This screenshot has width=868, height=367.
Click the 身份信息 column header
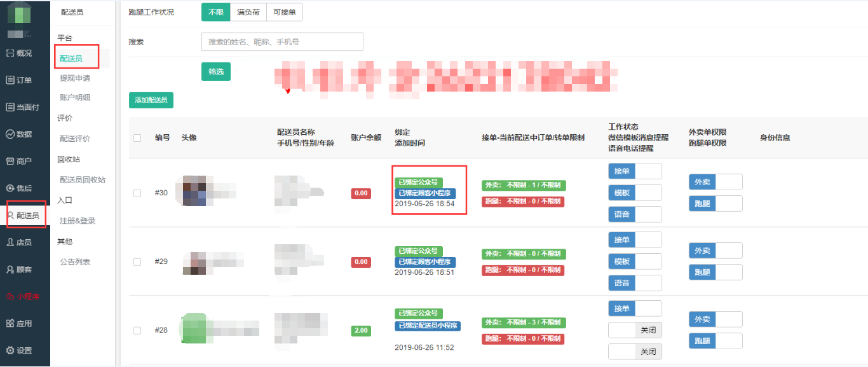(775, 137)
